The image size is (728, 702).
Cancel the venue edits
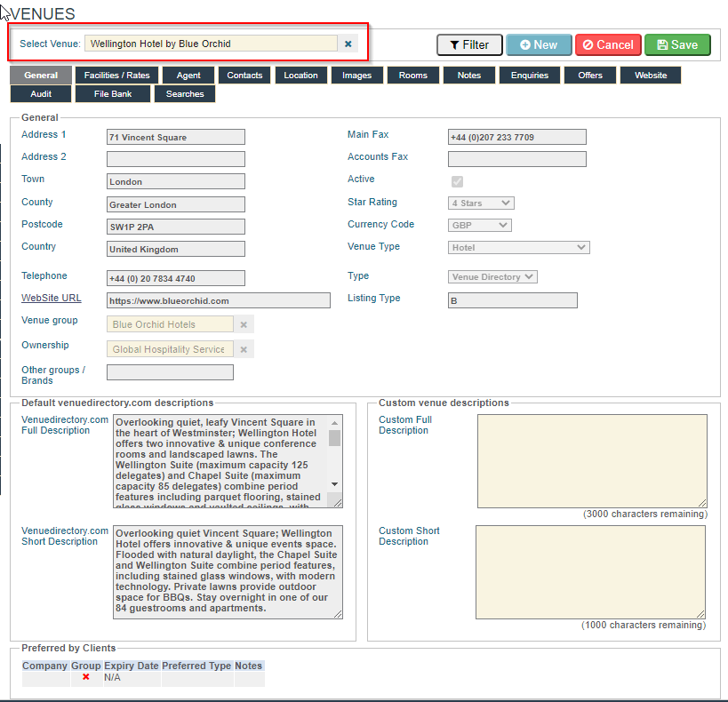(608, 45)
